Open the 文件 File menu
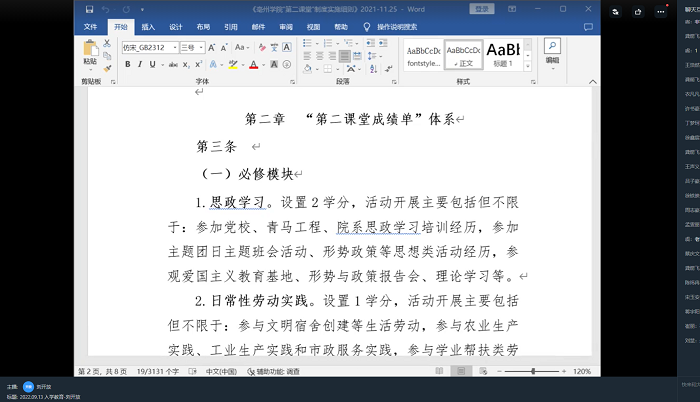 [x=90, y=27]
